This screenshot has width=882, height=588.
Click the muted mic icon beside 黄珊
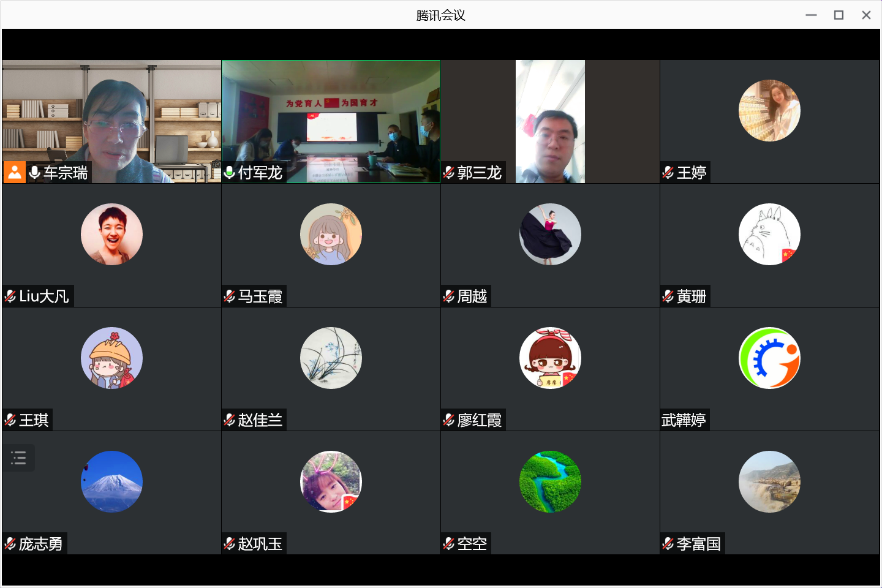668,296
